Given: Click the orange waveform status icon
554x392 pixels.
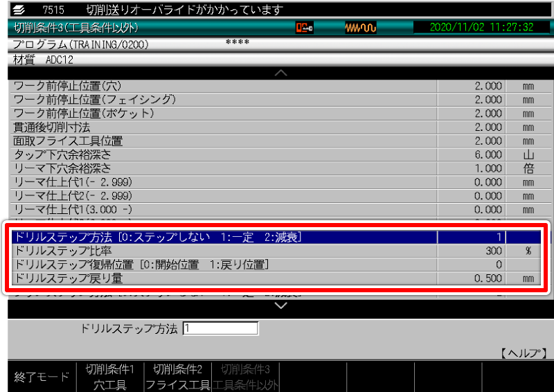Looking at the screenshot, I should tap(359, 28).
